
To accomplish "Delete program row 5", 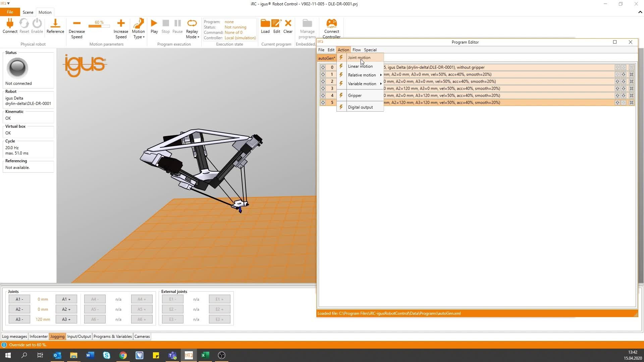I will click(631, 103).
